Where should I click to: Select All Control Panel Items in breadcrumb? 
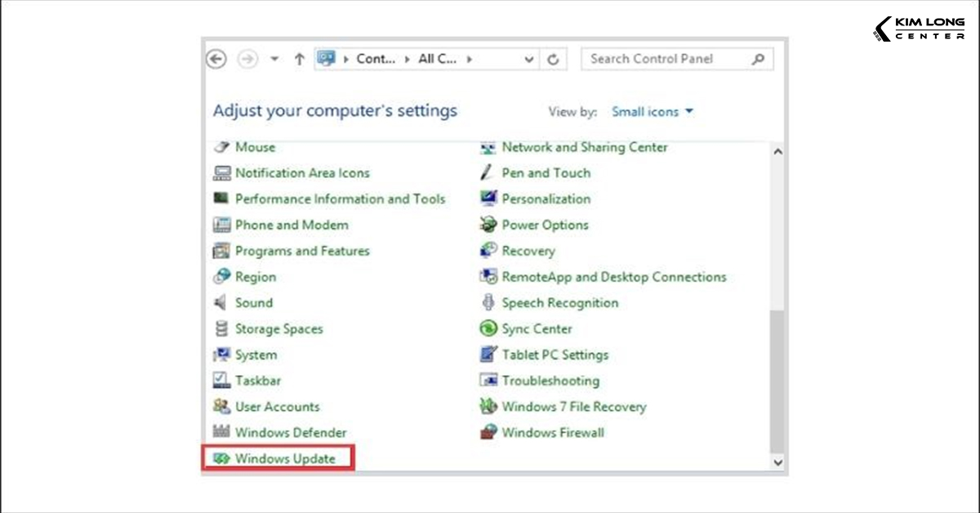(x=437, y=59)
